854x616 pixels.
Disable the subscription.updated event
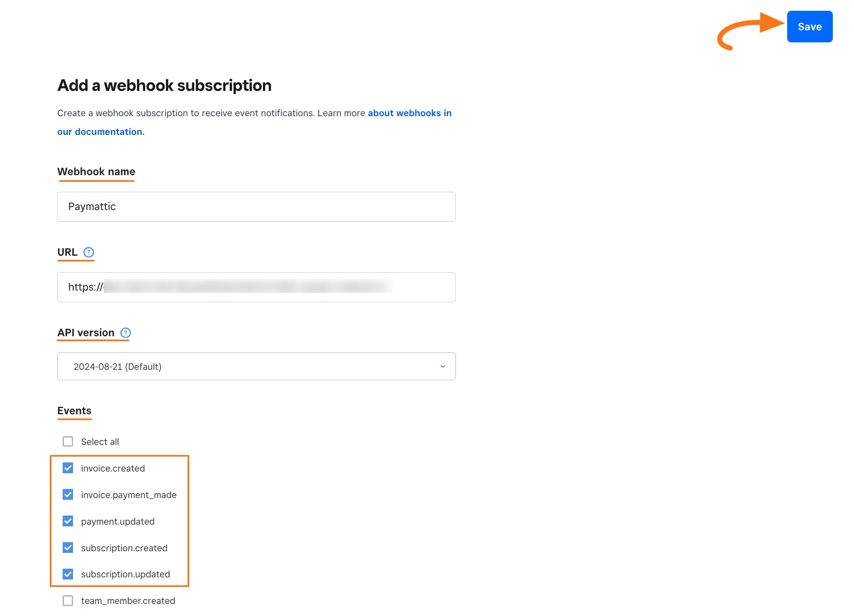coord(68,574)
